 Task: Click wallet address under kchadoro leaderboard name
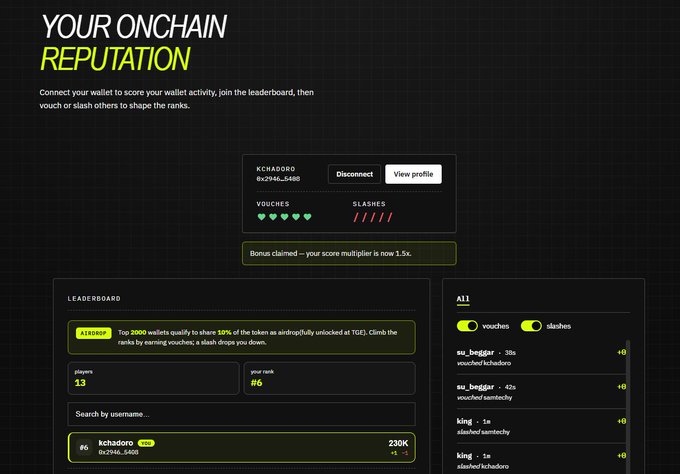pos(118,452)
